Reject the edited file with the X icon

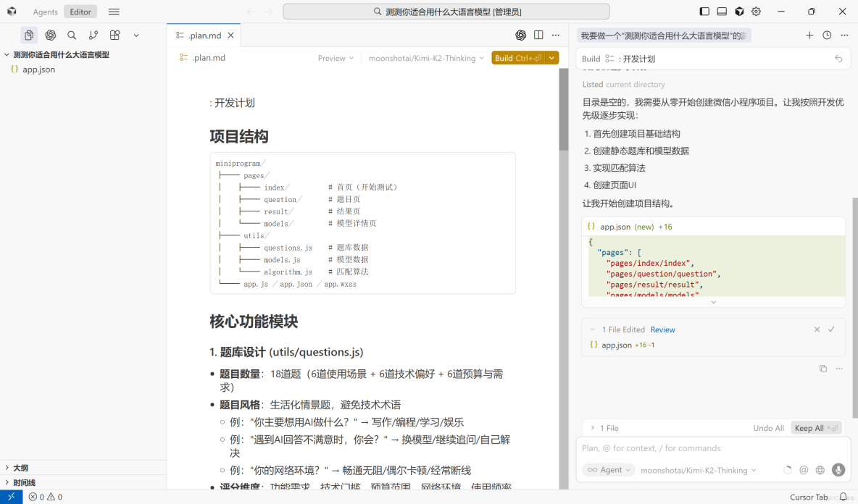pyautogui.click(x=817, y=329)
